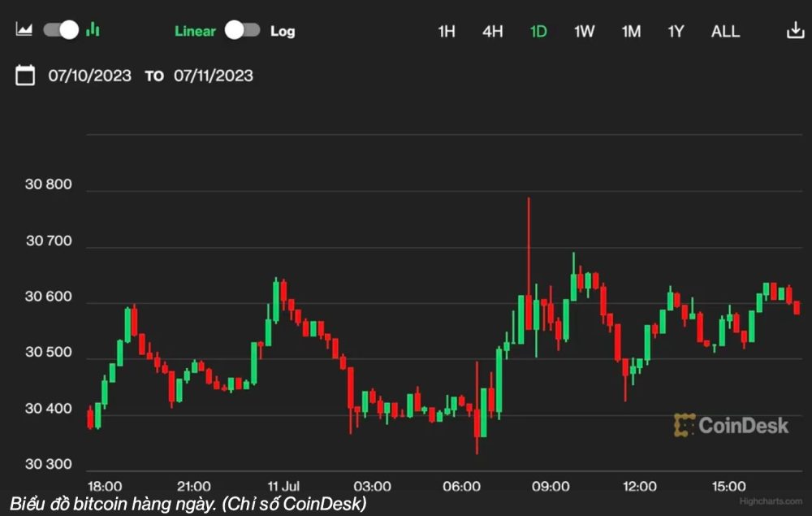Screen dimensions: 812x516
Task: Click the 1Y range tab
Action: (676, 31)
